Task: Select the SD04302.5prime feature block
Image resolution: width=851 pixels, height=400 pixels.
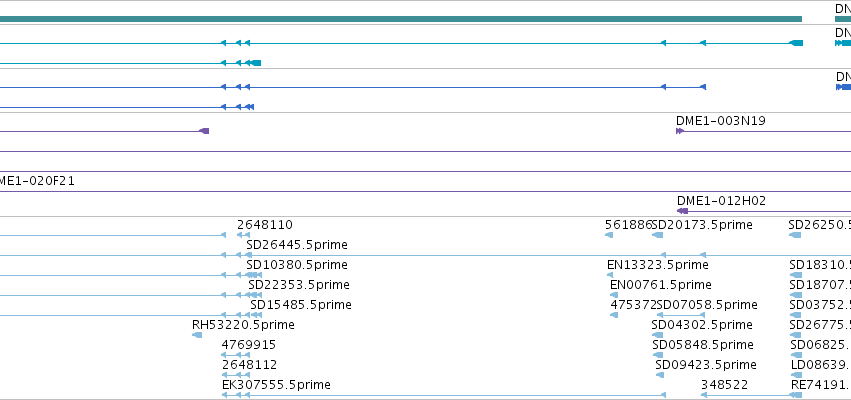Action: (x=657, y=335)
